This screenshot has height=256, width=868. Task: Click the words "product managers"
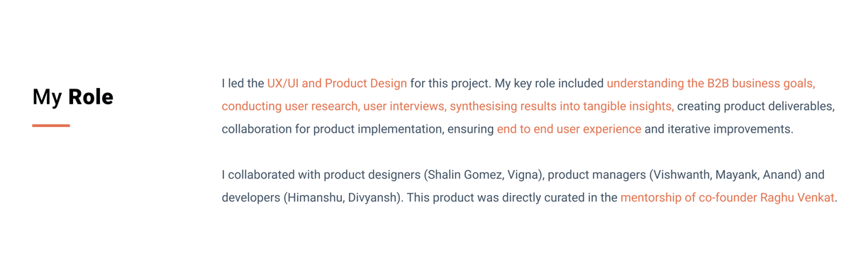tap(598, 175)
